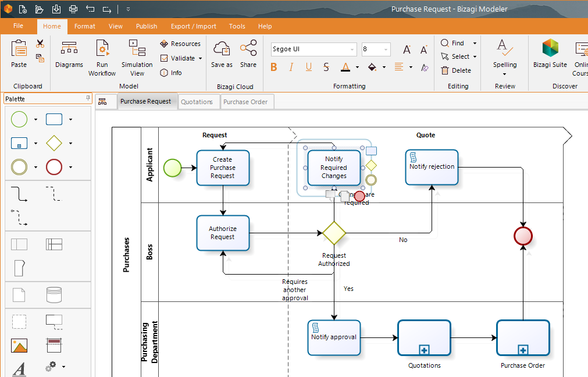The width and height of the screenshot is (588, 377).
Task: Click the text alignment icon
Action: (399, 67)
